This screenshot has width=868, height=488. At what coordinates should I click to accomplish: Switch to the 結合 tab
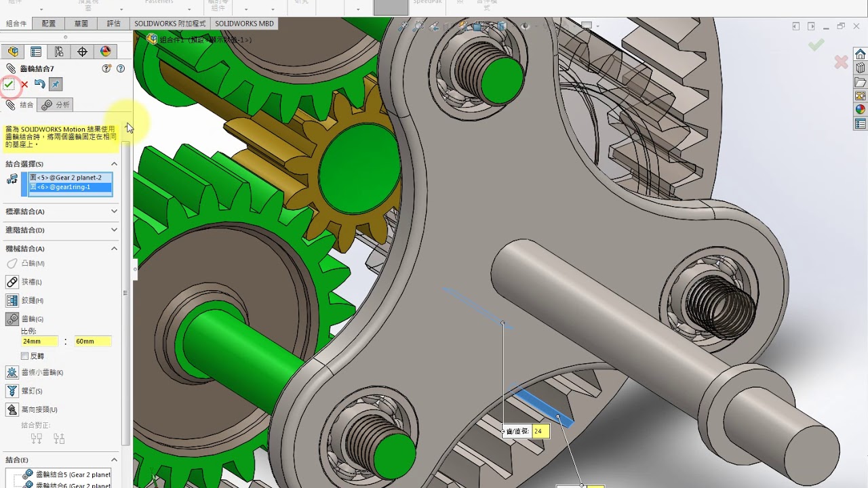point(20,105)
